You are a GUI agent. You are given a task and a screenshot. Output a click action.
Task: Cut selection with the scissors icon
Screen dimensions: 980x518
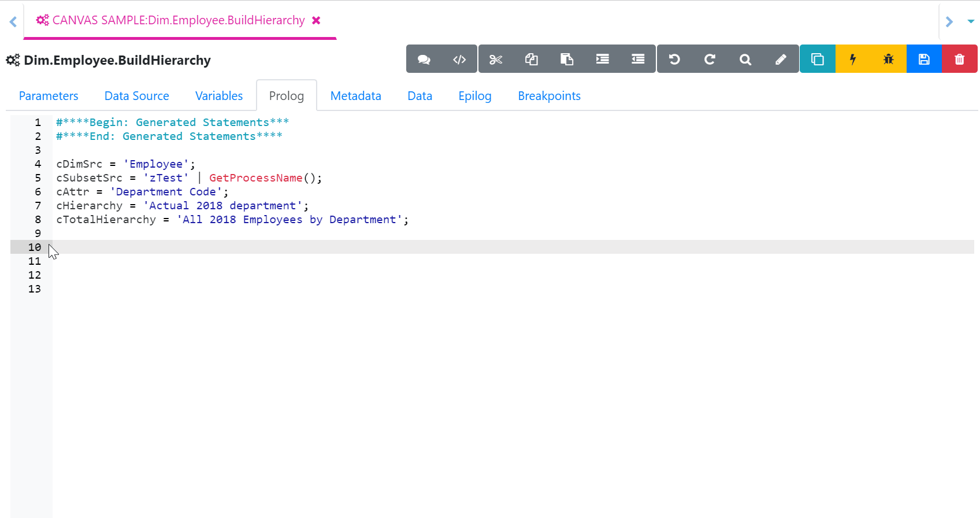click(x=496, y=59)
